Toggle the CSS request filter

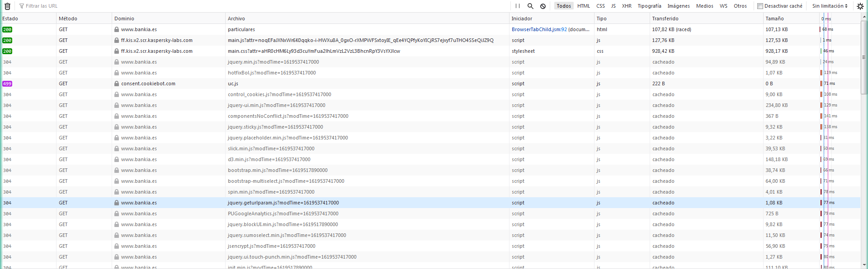pyautogui.click(x=600, y=6)
